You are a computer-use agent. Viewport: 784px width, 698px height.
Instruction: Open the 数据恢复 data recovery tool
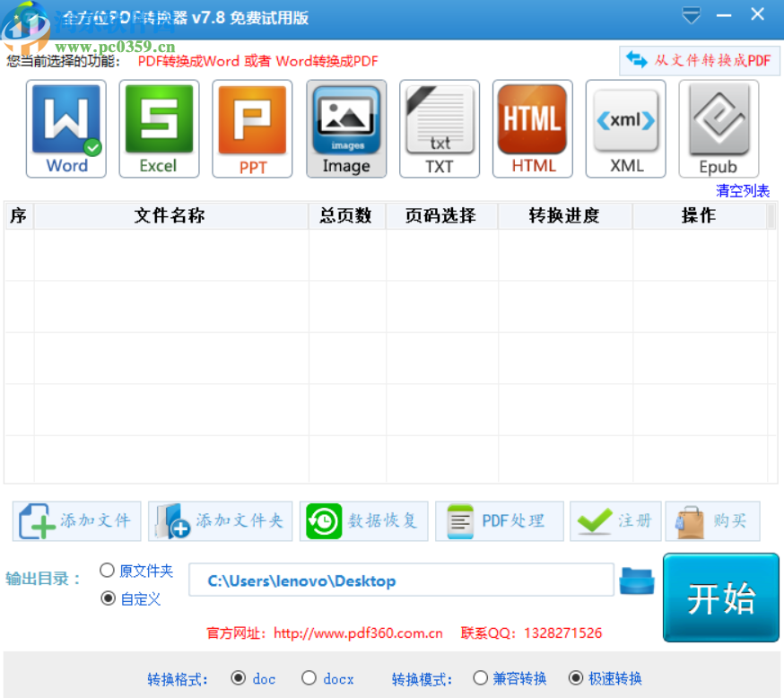tap(363, 520)
